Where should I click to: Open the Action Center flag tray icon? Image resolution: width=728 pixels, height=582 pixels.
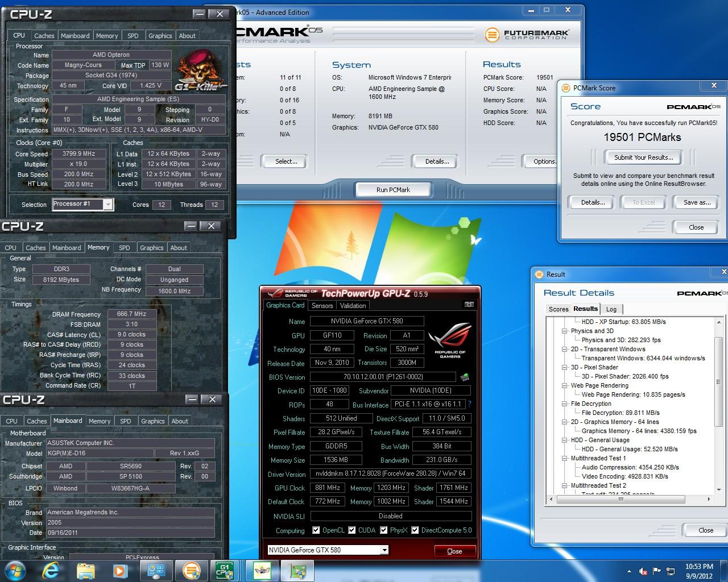coord(657,571)
